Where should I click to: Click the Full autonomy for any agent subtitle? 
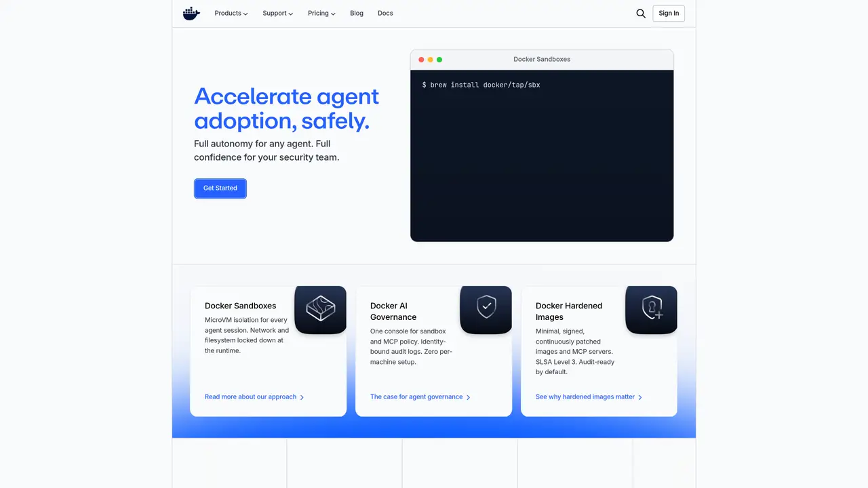tap(267, 150)
